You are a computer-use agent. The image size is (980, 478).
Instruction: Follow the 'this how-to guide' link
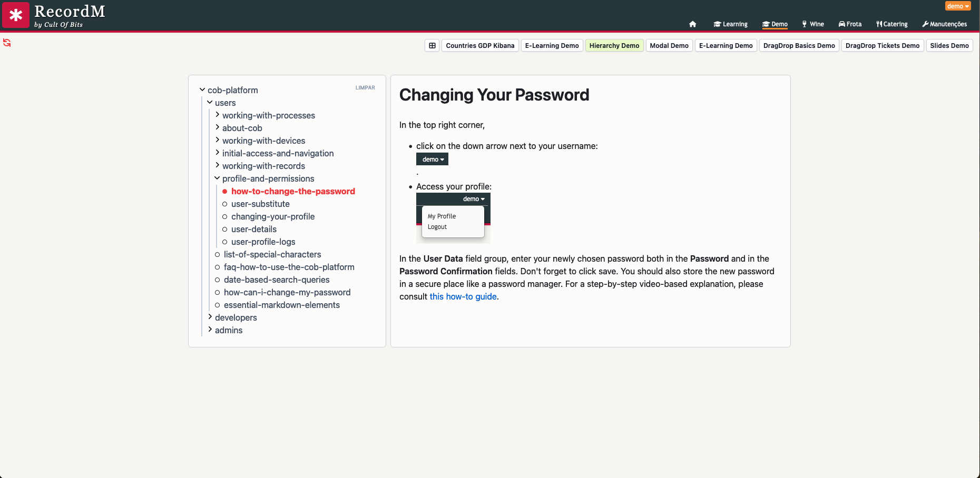pyautogui.click(x=463, y=297)
